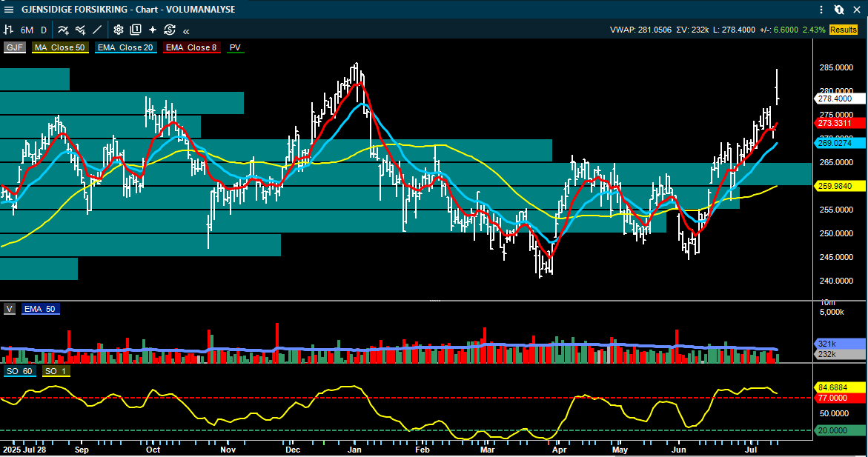This screenshot has width=868, height=457.
Task: Click the currency refresh icon
Action: [170, 30]
